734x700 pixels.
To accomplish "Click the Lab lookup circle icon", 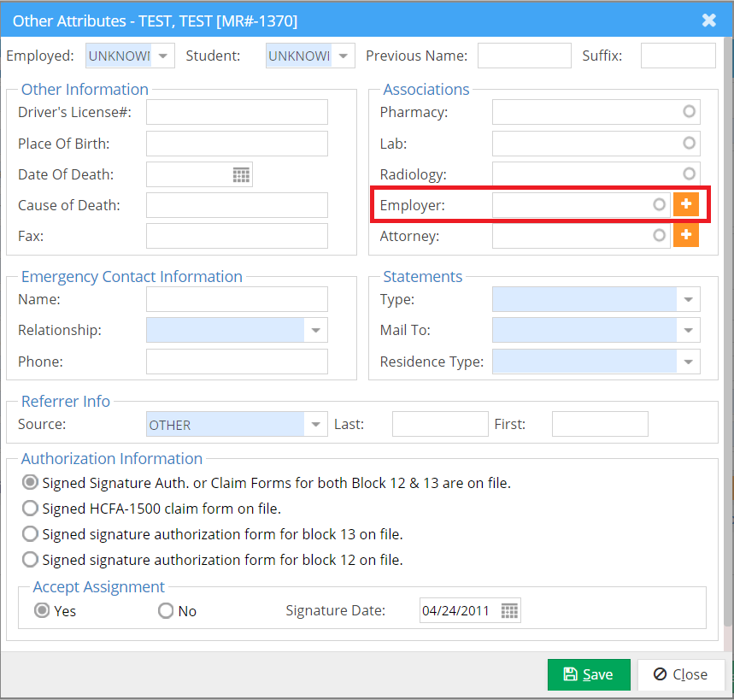I will click(x=689, y=143).
